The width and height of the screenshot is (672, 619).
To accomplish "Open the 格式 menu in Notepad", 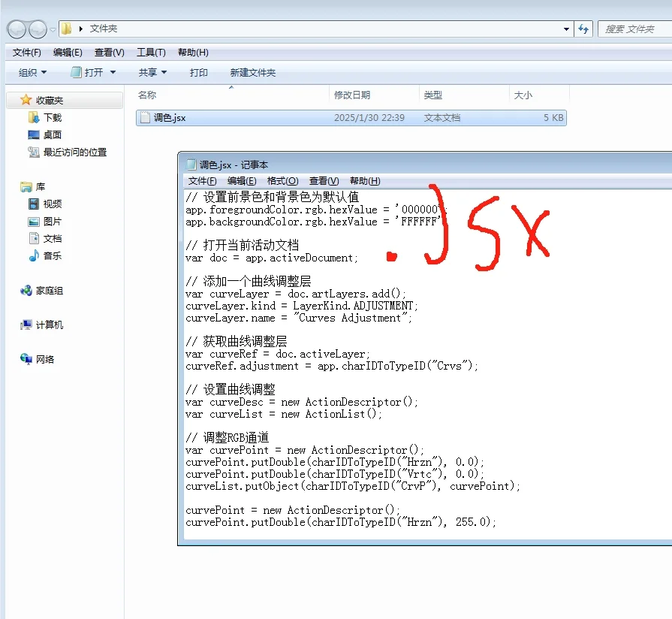I will click(282, 180).
